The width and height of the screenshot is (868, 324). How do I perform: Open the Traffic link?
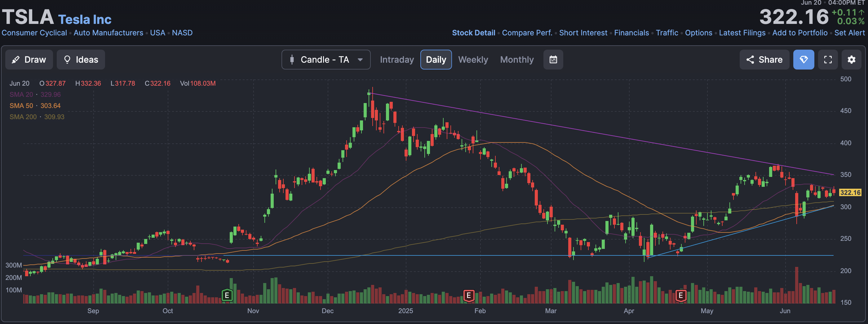667,33
